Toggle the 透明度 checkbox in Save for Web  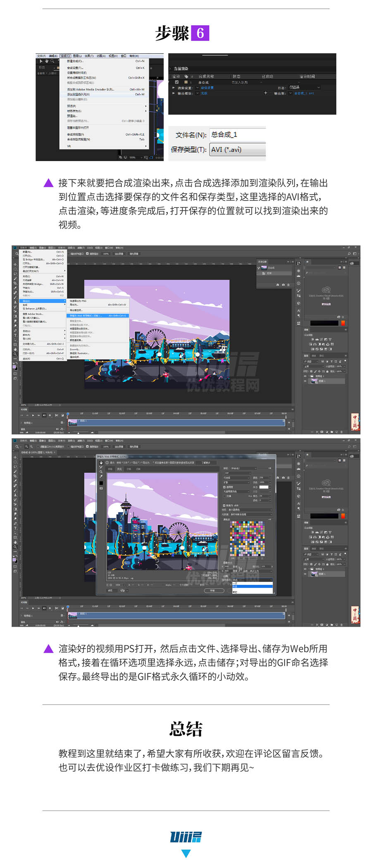pos(224,487)
